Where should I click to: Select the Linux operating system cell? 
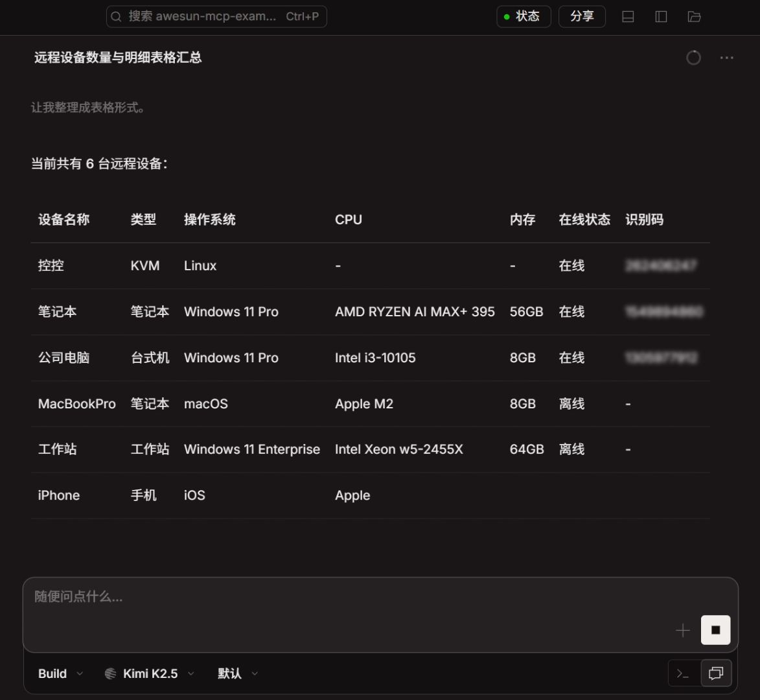[200, 266]
